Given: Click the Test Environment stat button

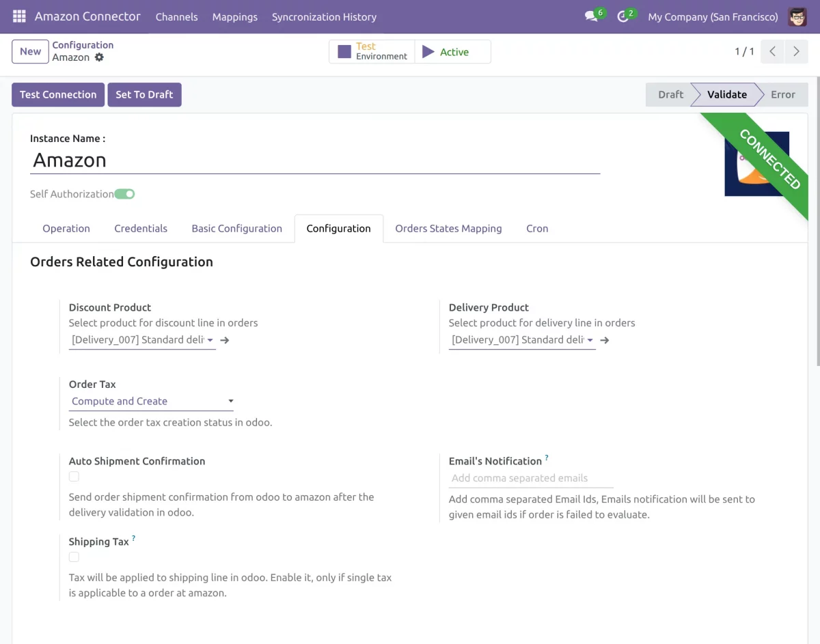Looking at the screenshot, I should (x=372, y=51).
